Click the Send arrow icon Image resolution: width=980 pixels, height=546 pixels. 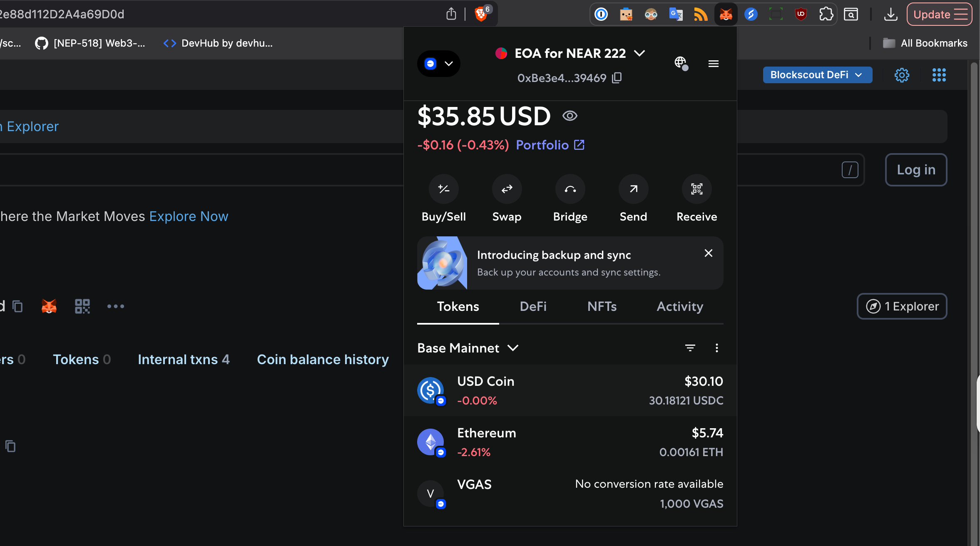632,189
